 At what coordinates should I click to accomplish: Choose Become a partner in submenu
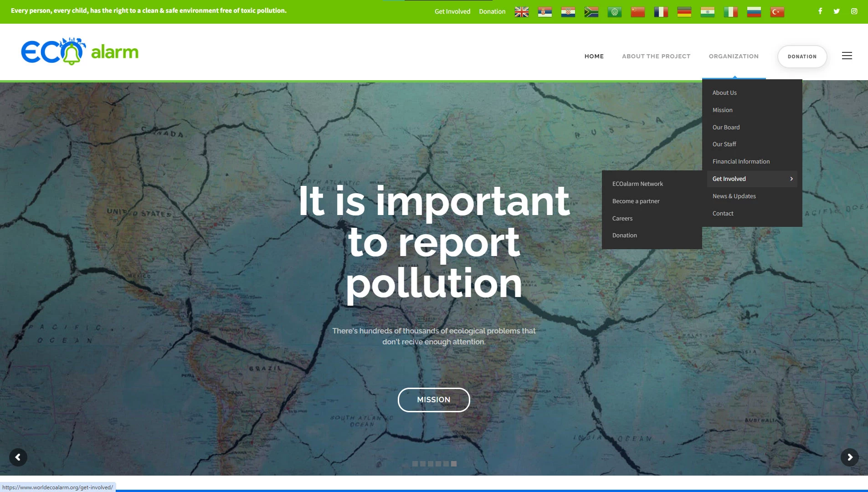click(x=636, y=201)
